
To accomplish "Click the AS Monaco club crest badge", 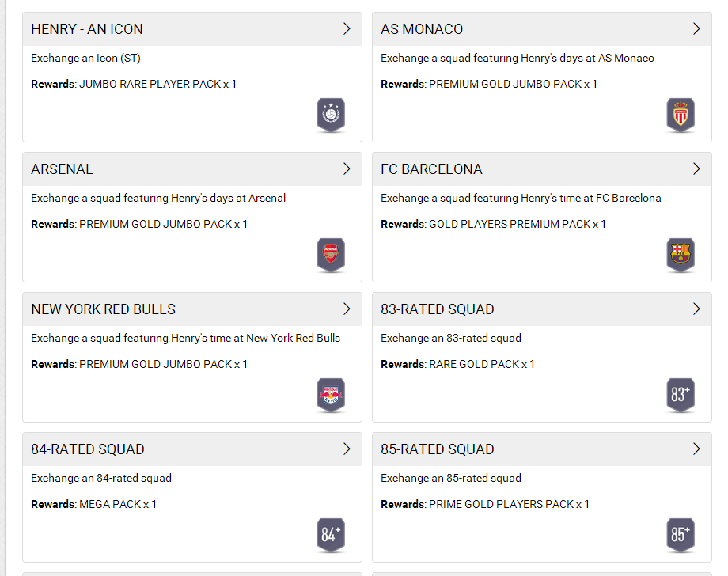I will pos(681,116).
